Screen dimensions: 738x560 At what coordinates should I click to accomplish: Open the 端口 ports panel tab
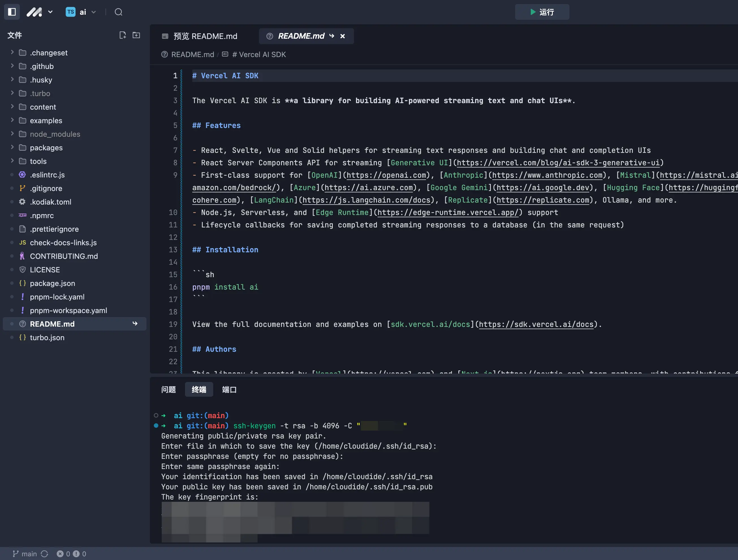(229, 390)
